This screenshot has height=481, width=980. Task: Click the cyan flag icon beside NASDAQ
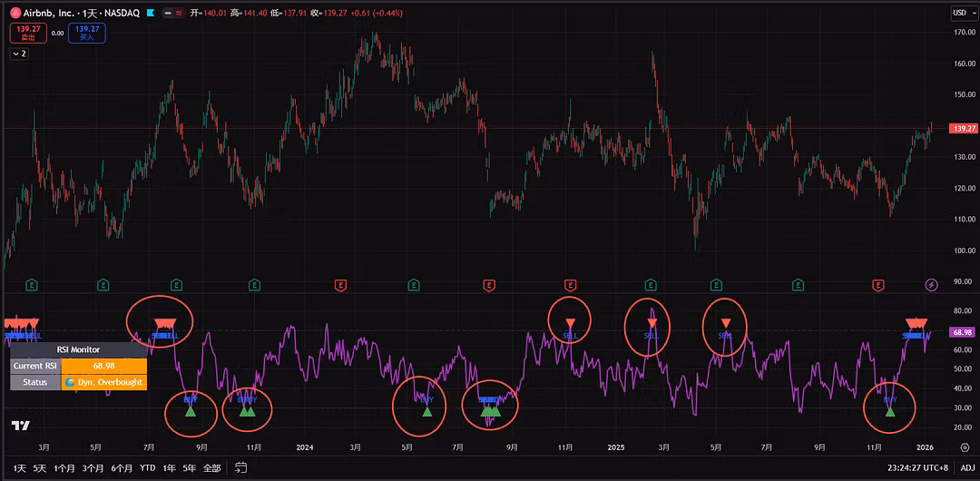(x=150, y=13)
